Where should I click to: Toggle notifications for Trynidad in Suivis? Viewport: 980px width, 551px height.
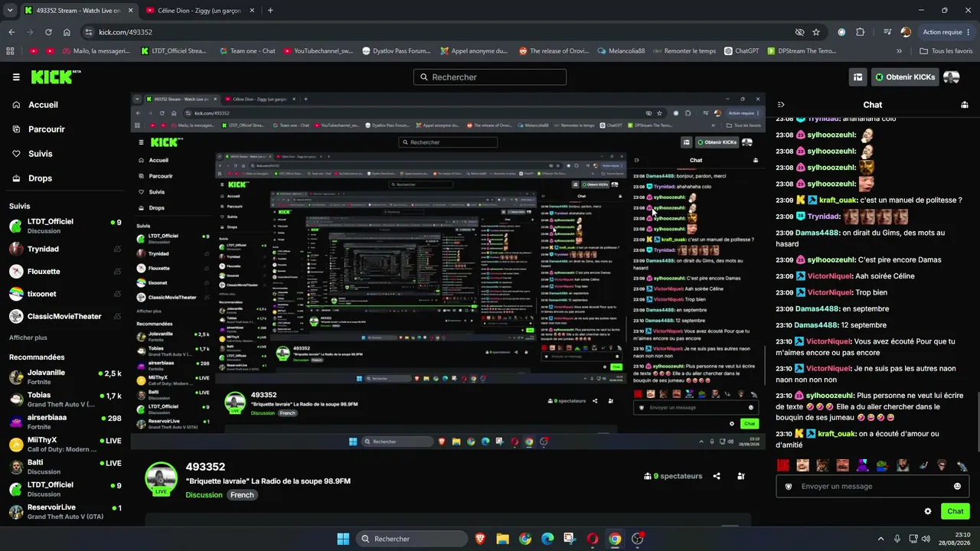pos(117,249)
